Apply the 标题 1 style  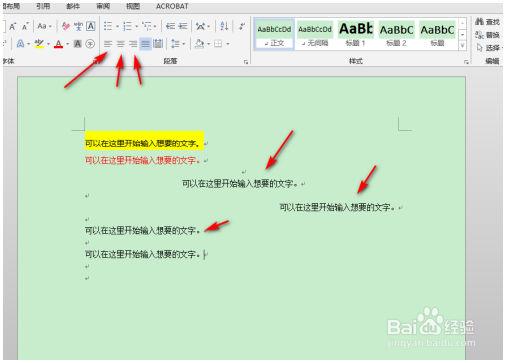356,34
